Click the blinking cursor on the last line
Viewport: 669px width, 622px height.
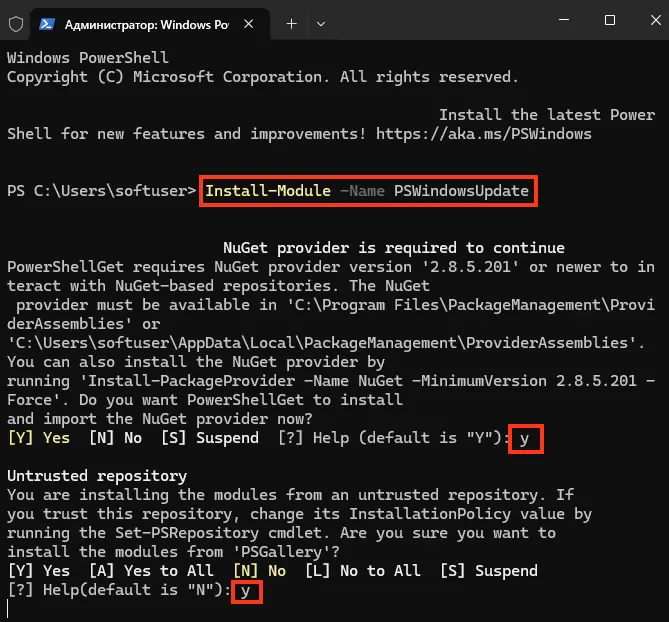point(8,609)
